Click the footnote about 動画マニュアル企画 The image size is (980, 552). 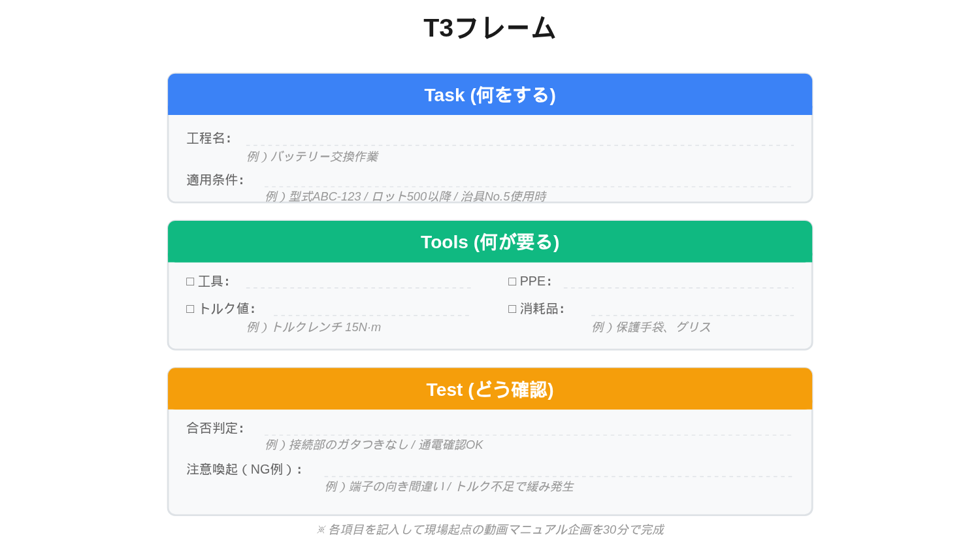coord(490,530)
